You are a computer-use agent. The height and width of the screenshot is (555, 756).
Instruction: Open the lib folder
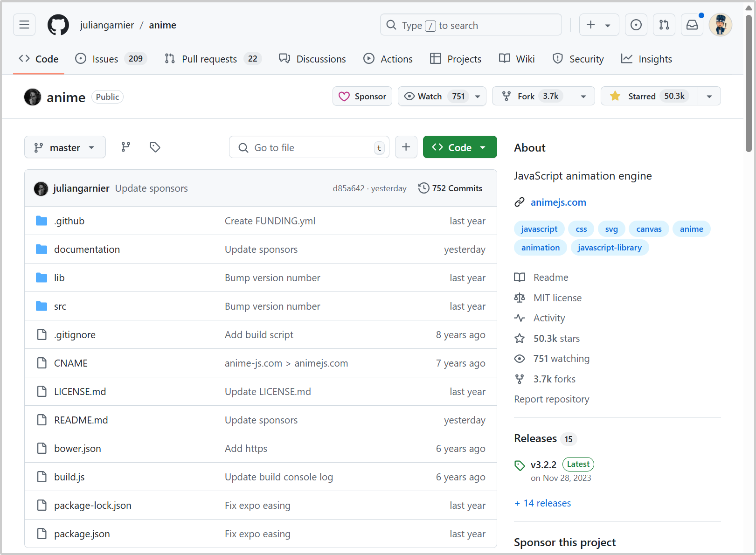(x=59, y=278)
